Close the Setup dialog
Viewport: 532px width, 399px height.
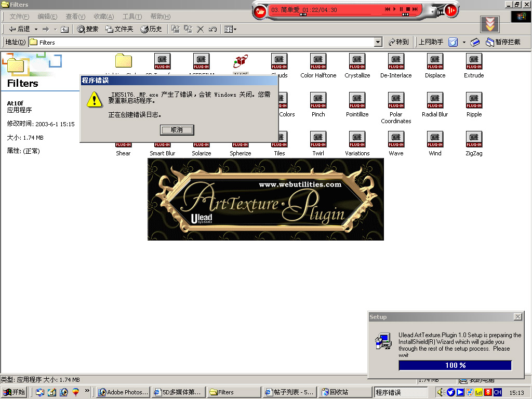pos(518,316)
